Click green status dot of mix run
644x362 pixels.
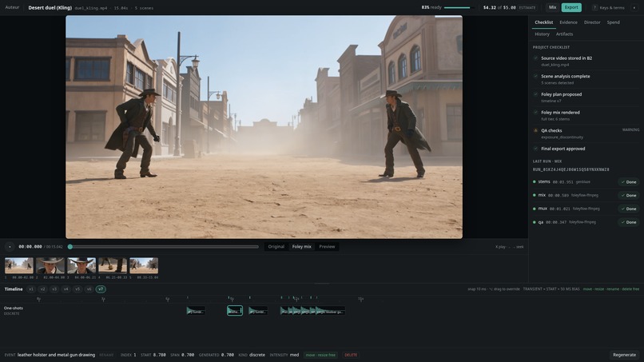(534, 195)
